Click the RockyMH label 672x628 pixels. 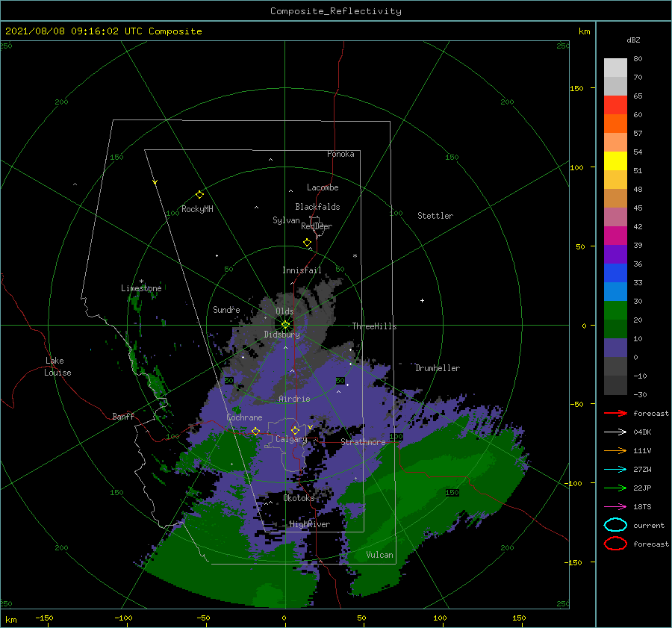coord(197,209)
